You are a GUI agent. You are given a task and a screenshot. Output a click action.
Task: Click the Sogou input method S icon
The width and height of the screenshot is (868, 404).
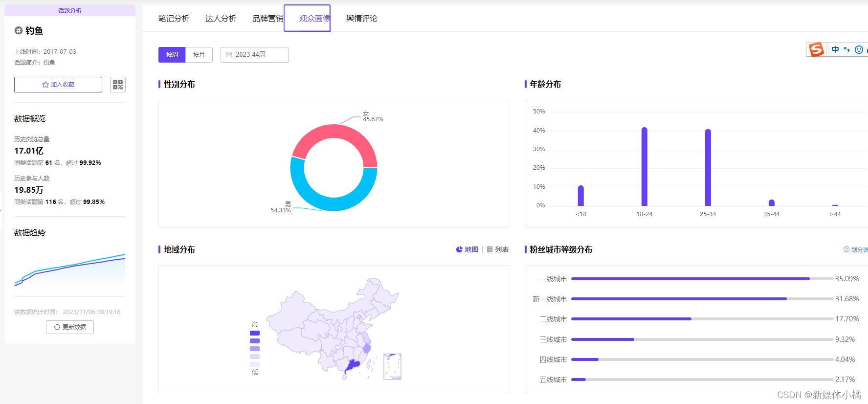pyautogui.click(x=816, y=49)
